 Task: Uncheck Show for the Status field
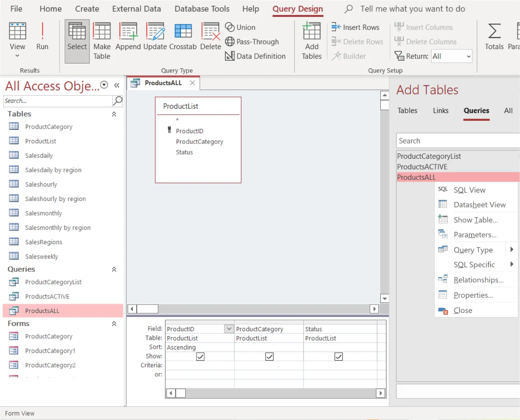pyautogui.click(x=338, y=356)
